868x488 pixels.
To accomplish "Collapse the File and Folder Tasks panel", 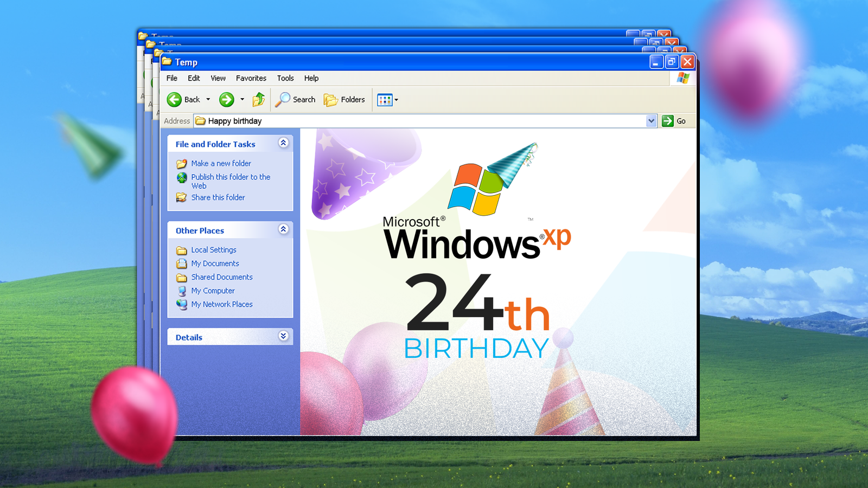I will point(283,143).
